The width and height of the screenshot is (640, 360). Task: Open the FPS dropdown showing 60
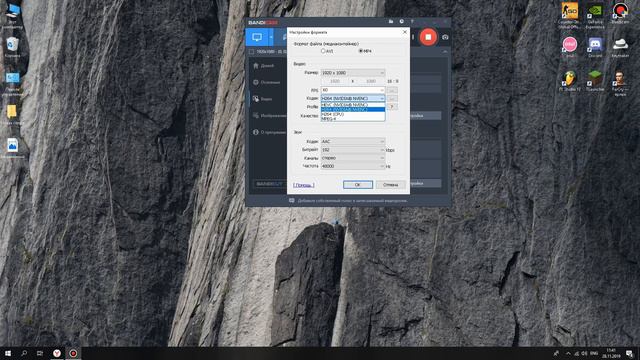click(353, 90)
